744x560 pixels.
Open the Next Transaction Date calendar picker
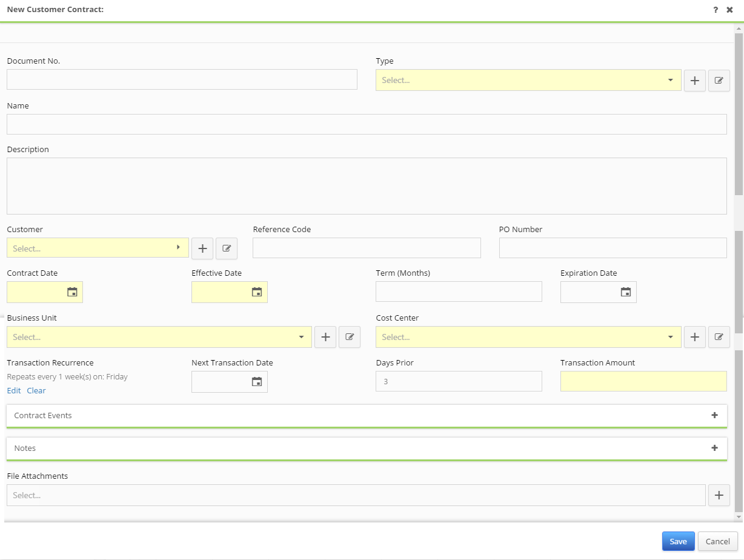point(257,381)
